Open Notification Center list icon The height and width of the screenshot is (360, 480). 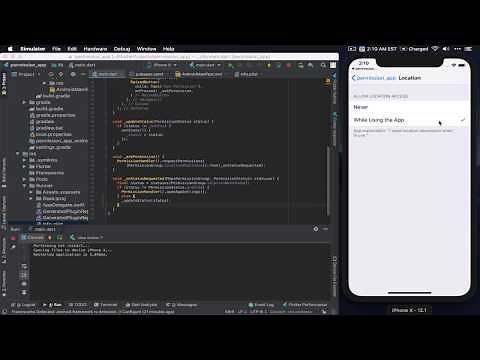(468, 49)
